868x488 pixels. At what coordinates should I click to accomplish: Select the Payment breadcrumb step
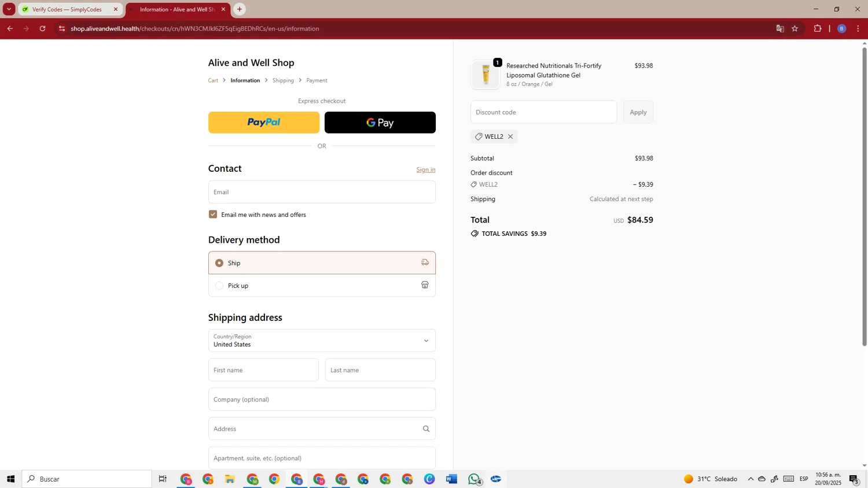pyautogui.click(x=317, y=80)
